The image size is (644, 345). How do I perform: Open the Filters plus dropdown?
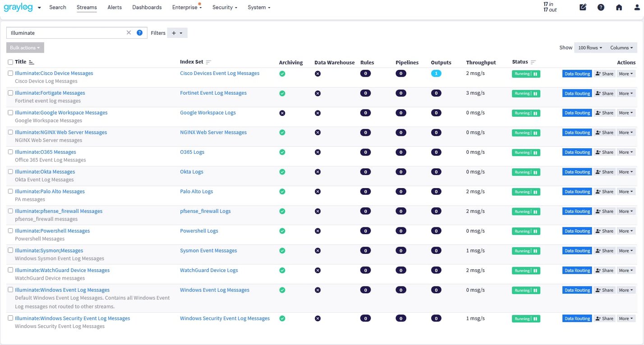click(x=177, y=33)
